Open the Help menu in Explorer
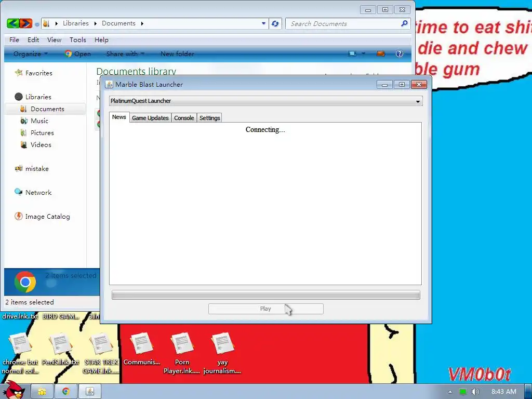The width and height of the screenshot is (532, 399). tap(101, 39)
